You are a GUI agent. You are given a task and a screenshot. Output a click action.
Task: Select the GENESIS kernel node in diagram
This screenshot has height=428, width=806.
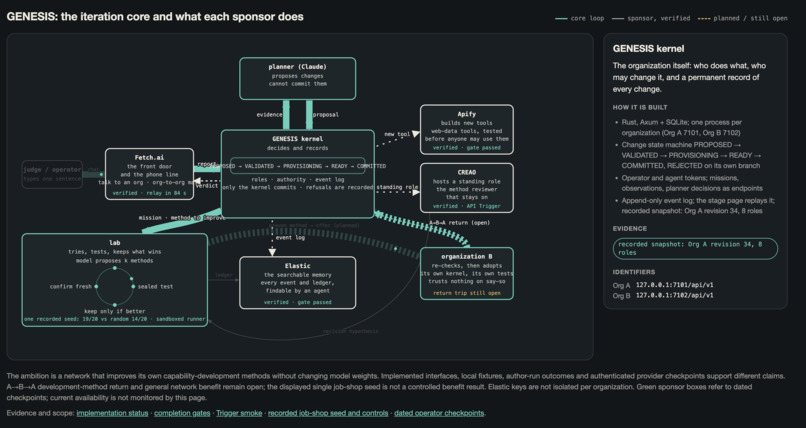[x=298, y=174]
